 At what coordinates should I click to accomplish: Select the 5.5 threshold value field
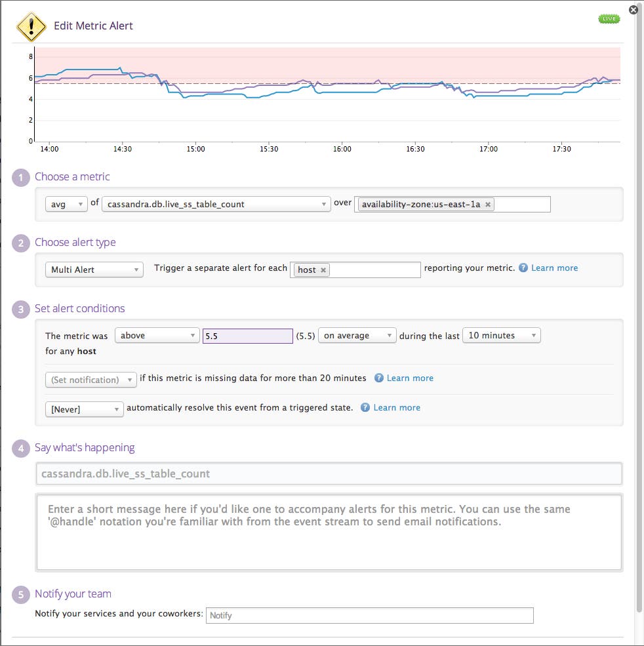[x=247, y=335]
